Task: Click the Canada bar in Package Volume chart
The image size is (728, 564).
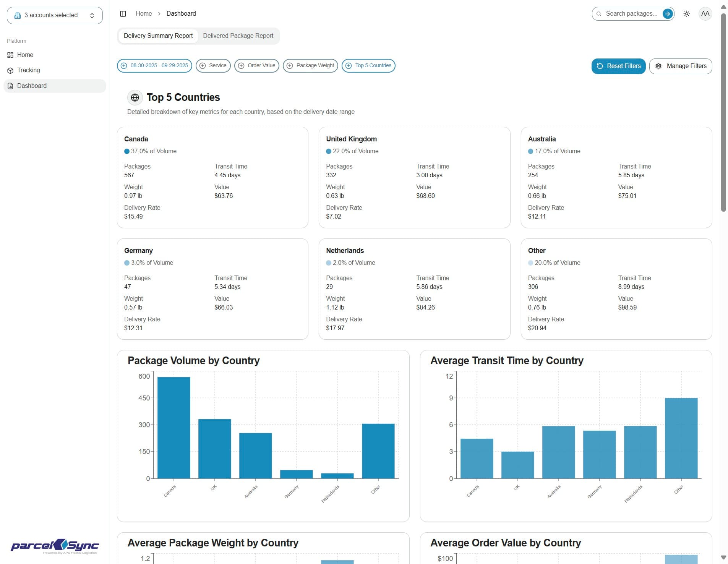Action: (x=174, y=428)
